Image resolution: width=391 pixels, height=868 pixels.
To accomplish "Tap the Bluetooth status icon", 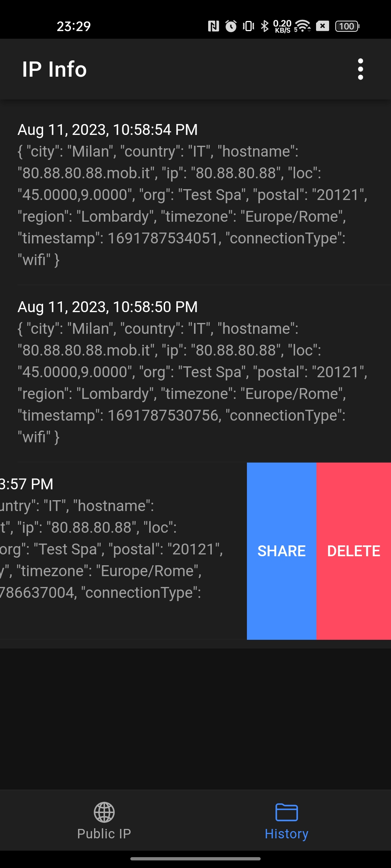I will [265, 26].
